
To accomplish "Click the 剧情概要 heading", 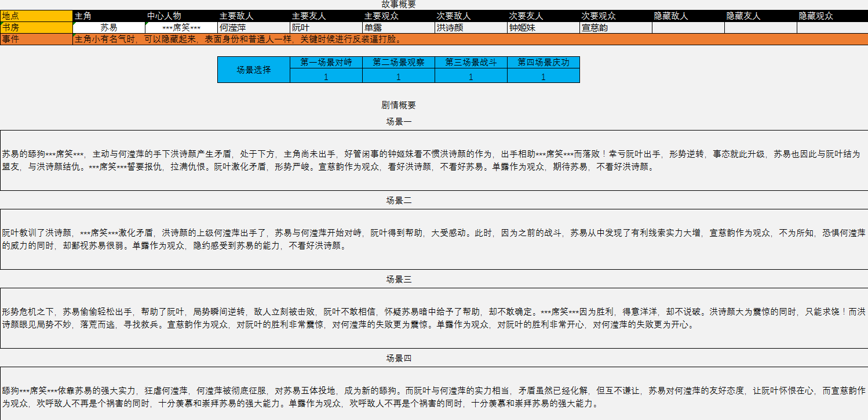I will click(399, 106).
